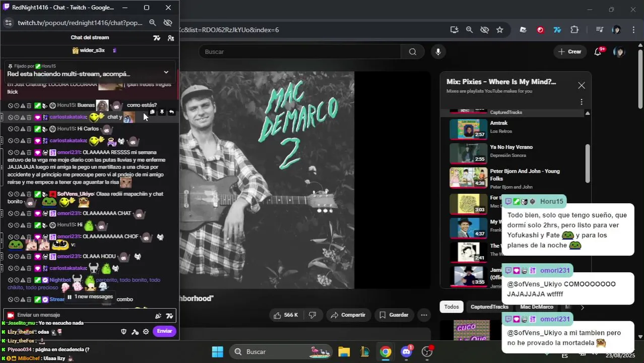The width and height of the screenshot is (644, 363).
Task: Click the red clip icon in chat input
Action: point(11,315)
